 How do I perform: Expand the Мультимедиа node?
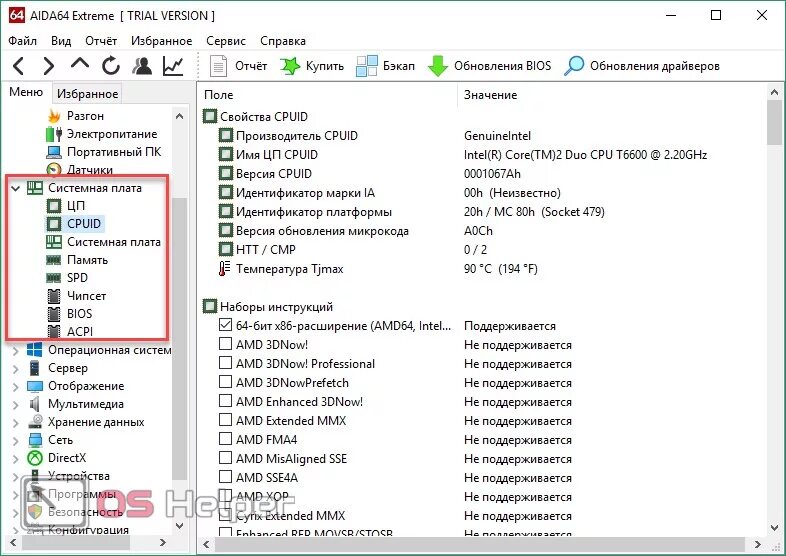[x=16, y=405]
